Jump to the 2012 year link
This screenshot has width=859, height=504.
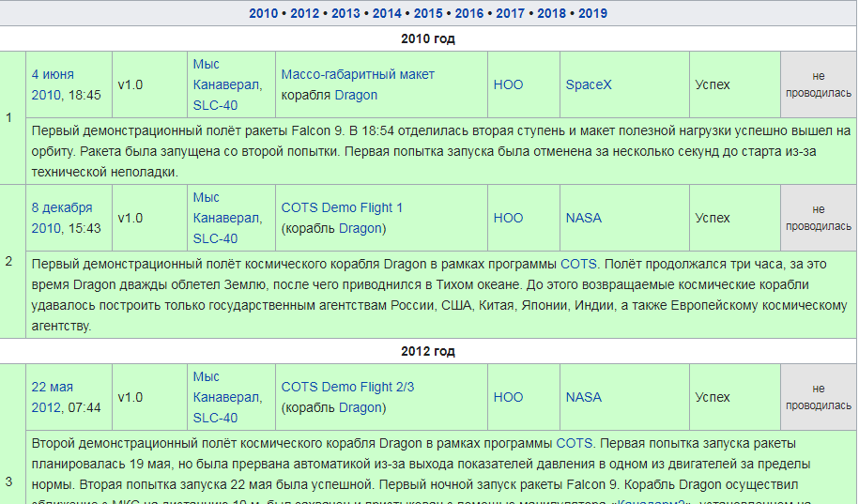[304, 13]
